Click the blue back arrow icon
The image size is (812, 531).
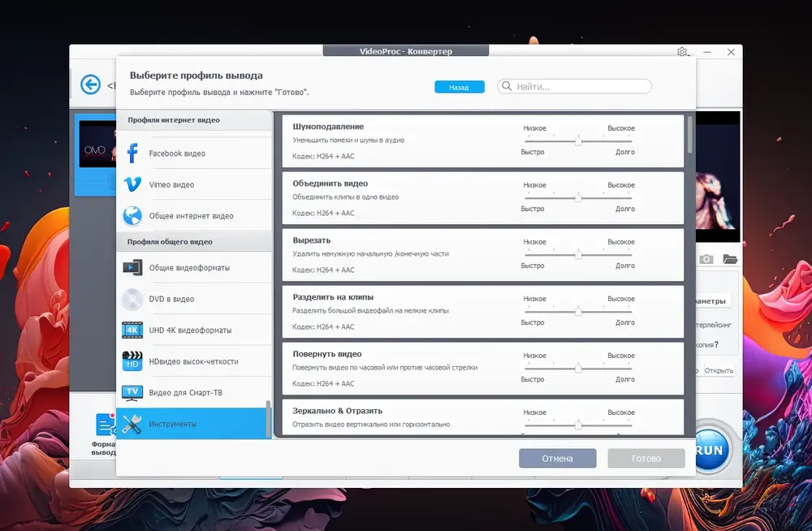pos(91,84)
